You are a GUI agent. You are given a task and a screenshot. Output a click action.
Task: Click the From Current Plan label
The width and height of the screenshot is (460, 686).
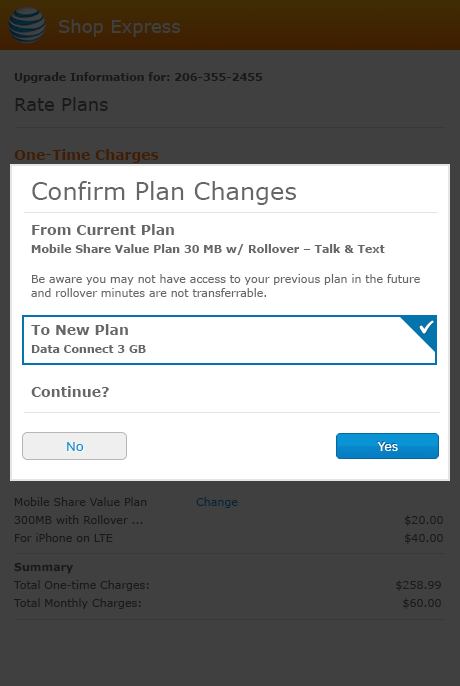tap(103, 230)
